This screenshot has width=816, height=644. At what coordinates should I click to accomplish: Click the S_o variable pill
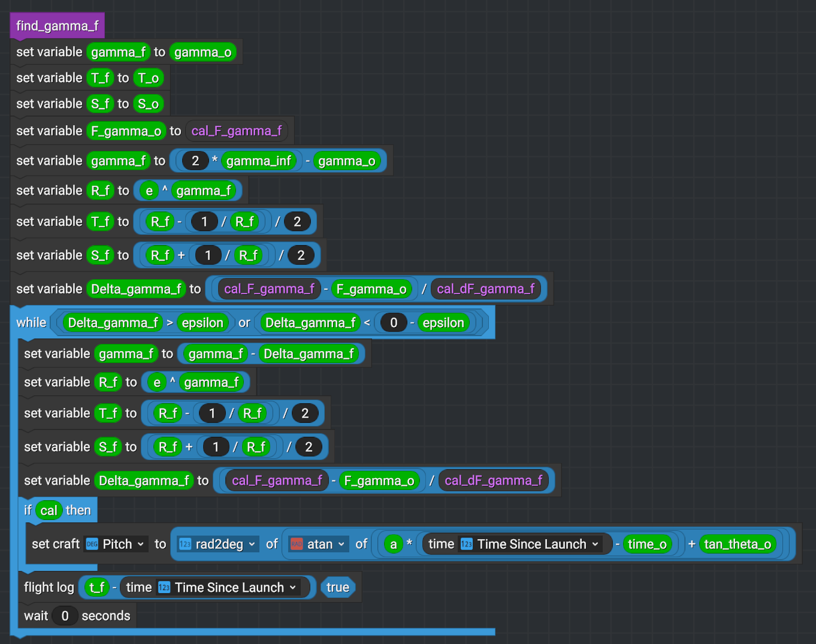pyautogui.click(x=149, y=104)
